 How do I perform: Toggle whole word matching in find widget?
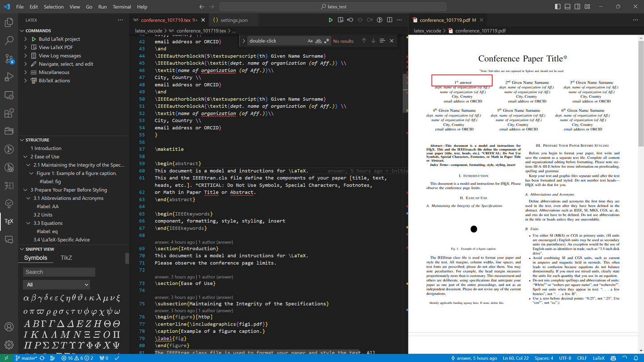[318, 41]
